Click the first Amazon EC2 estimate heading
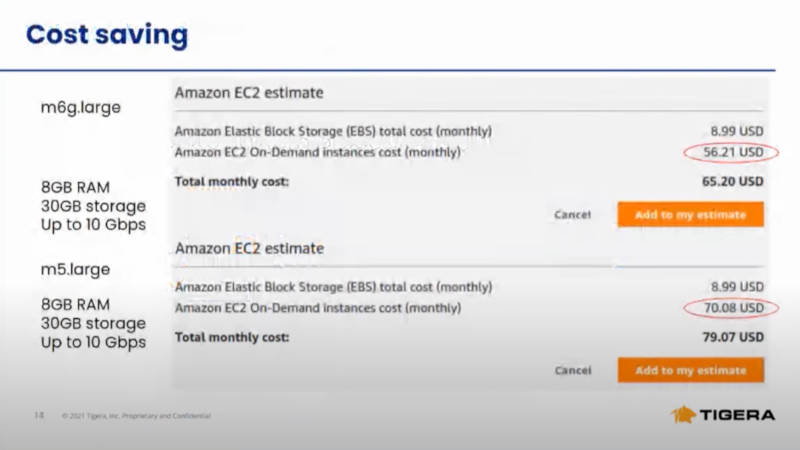The image size is (800, 450). 249,93
